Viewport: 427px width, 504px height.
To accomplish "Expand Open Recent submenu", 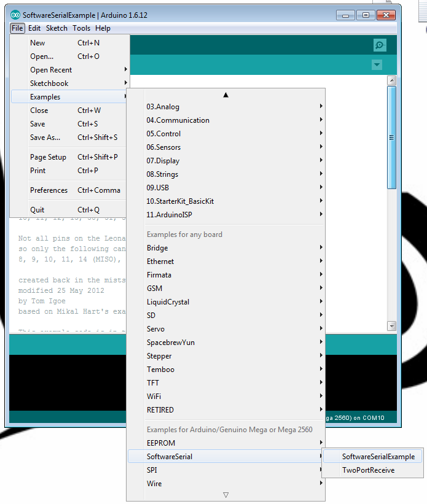I will coord(69,70).
